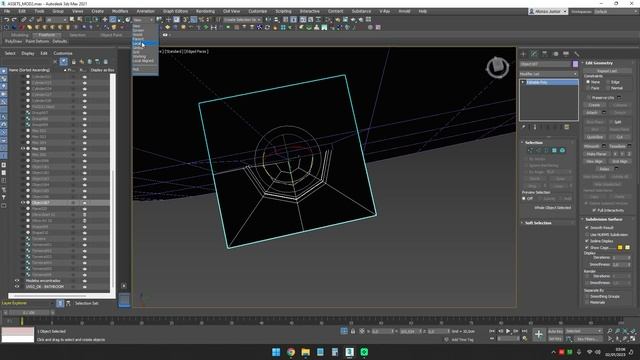The image size is (640, 360).
Task: Select the None constraint radio button
Action: coord(588,82)
